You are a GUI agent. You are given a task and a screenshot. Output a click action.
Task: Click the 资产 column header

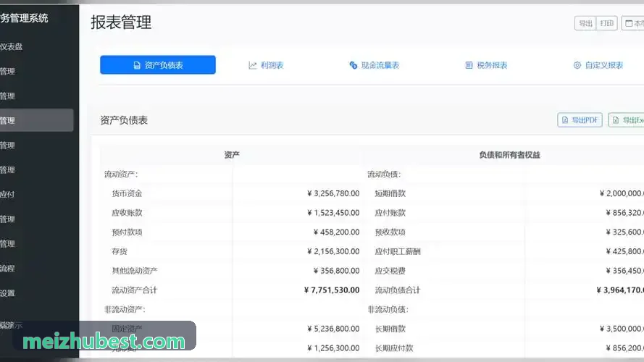(232, 155)
